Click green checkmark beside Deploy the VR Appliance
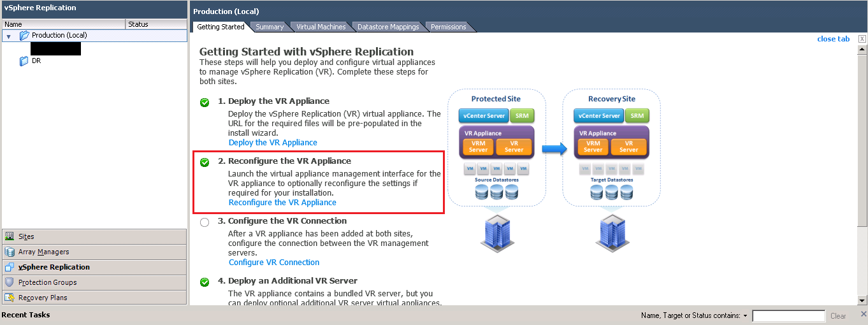This screenshot has height=325, width=868. (x=205, y=102)
